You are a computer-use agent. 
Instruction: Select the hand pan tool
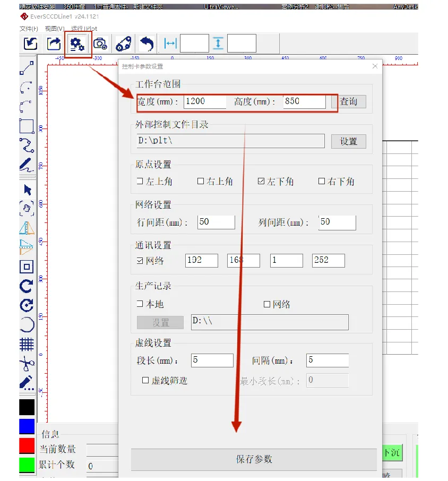click(x=27, y=209)
